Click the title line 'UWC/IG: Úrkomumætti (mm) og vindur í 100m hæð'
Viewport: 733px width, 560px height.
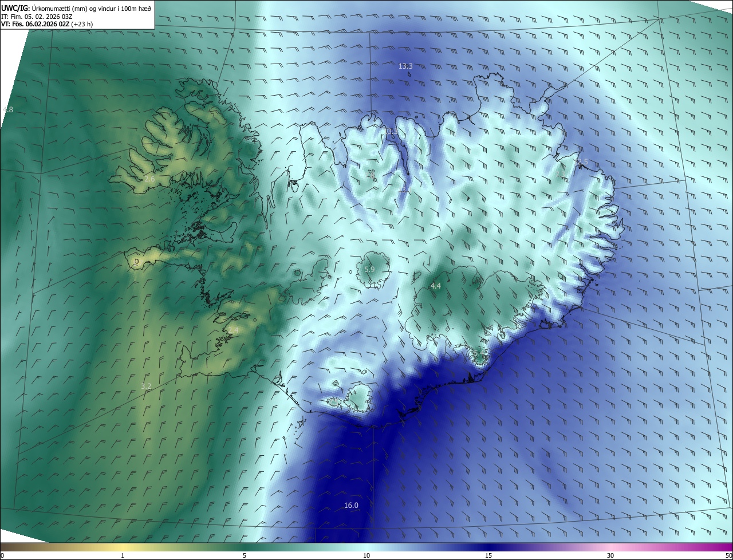tap(76, 8)
